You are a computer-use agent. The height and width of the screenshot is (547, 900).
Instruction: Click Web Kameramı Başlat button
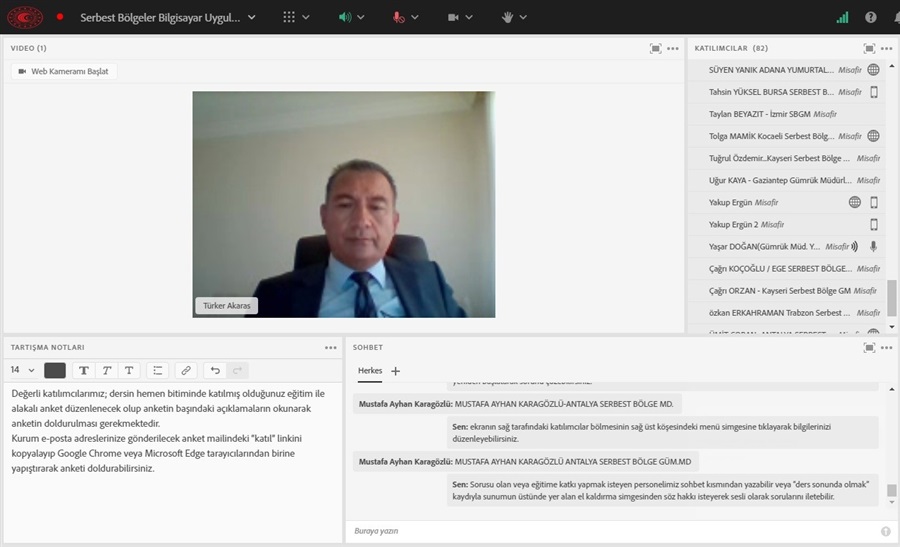pyautogui.click(x=64, y=71)
